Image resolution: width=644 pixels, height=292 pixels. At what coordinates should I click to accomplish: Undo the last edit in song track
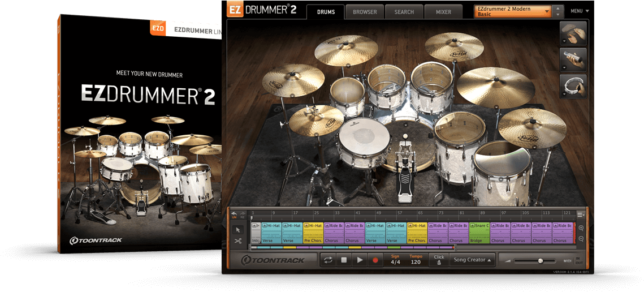[x=234, y=214]
